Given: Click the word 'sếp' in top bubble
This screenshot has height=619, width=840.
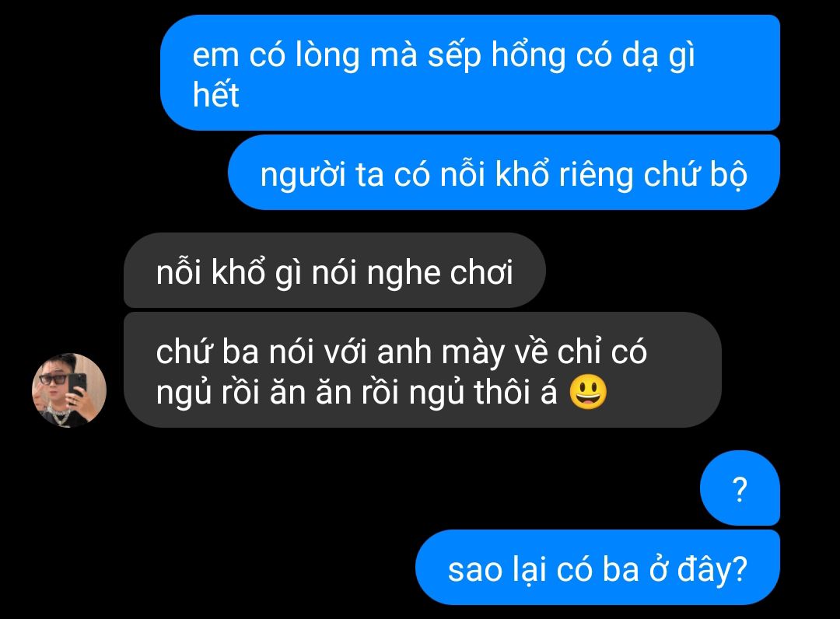Looking at the screenshot, I should coord(453,57).
